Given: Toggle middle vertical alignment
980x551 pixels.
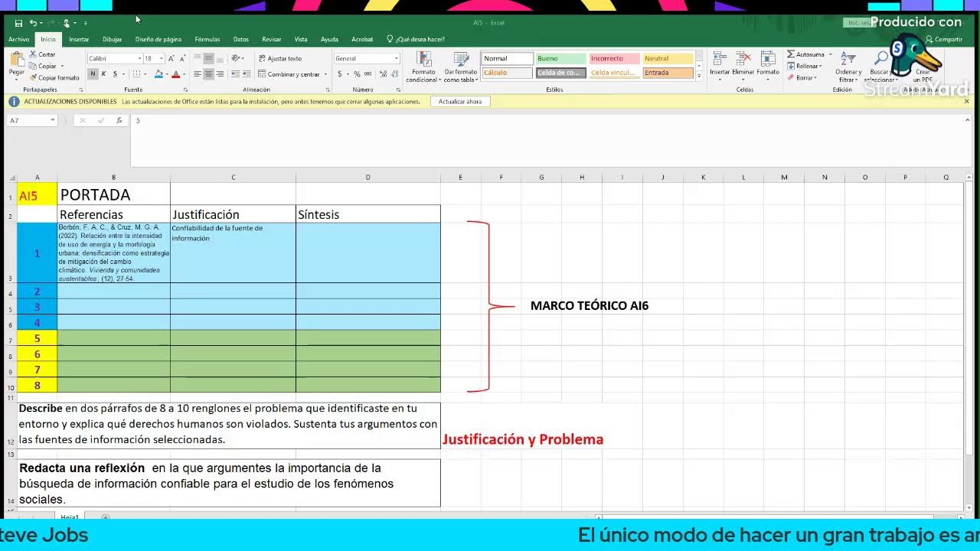Looking at the screenshot, I should click(208, 58).
